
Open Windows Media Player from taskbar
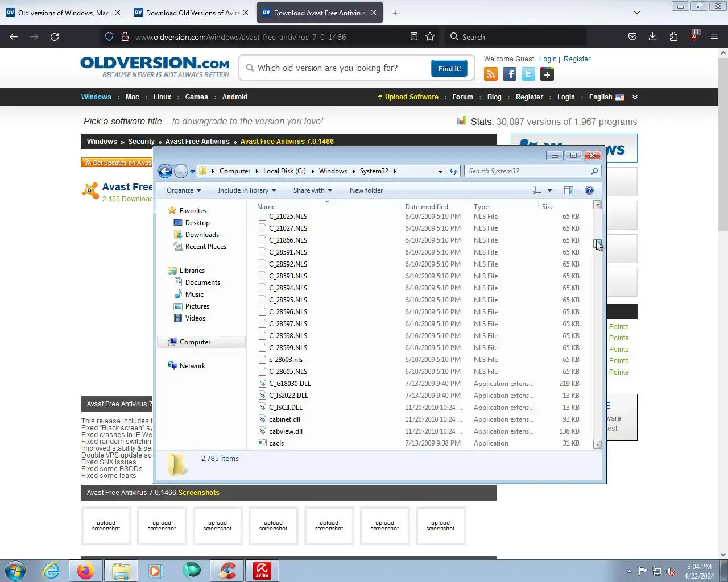155,570
